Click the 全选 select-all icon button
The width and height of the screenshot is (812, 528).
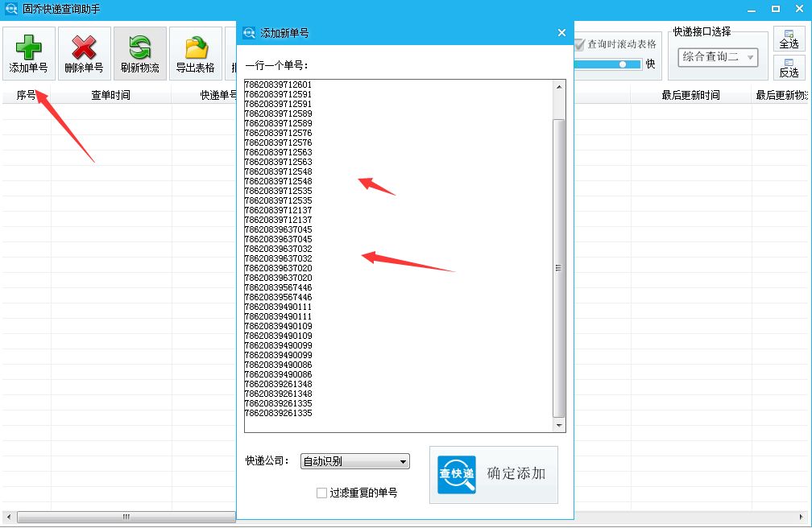[x=789, y=39]
